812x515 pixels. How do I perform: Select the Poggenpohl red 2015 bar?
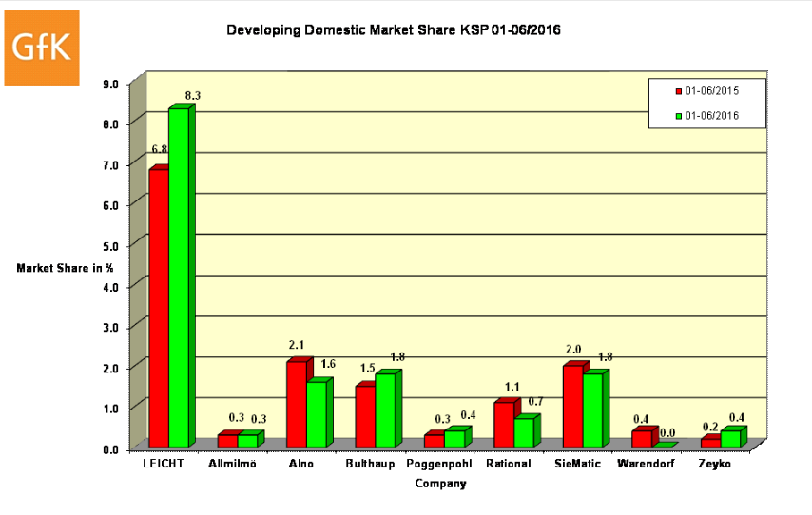pyautogui.click(x=435, y=441)
